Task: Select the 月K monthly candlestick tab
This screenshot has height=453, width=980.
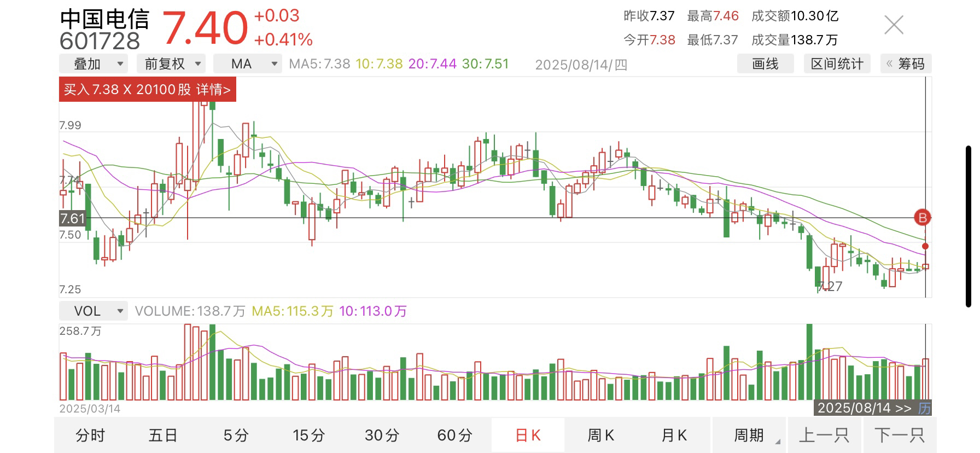Action: point(674,435)
